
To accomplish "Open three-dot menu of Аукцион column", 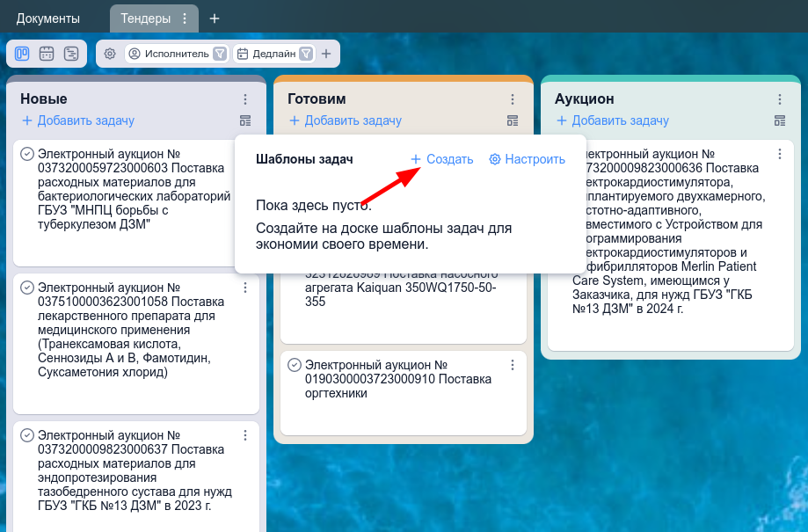I will (778, 99).
